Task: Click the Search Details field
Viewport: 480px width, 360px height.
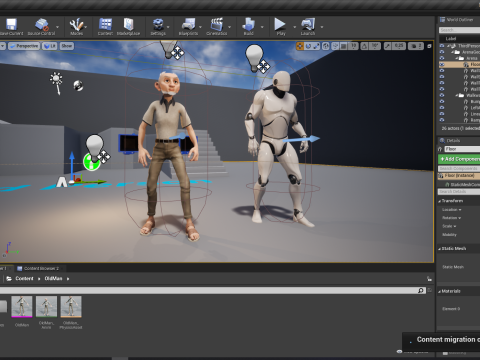Action: coord(459,192)
